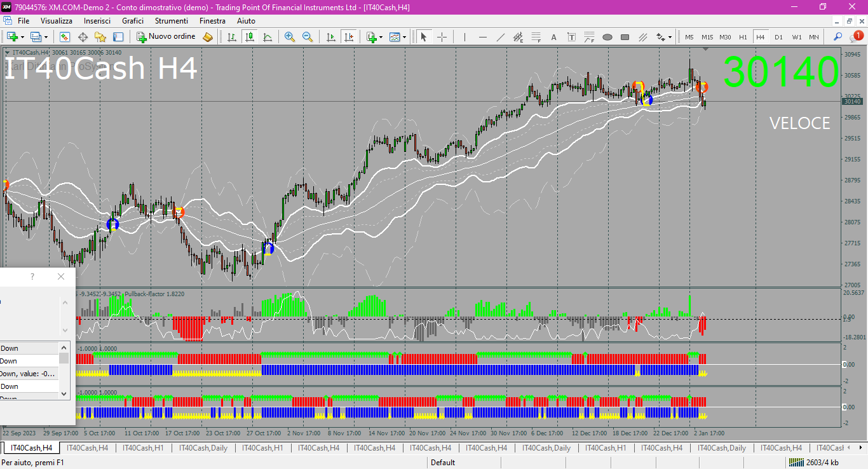Screen dimensions: 868x469
Task: Switch chart to line chart type
Action: pyautogui.click(x=268, y=37)
